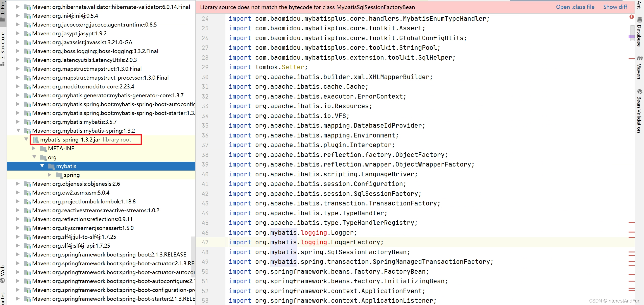Click the jasypt 1.9.2 library icon
Viewport: 644px width, 305px height.
point(27,34)
